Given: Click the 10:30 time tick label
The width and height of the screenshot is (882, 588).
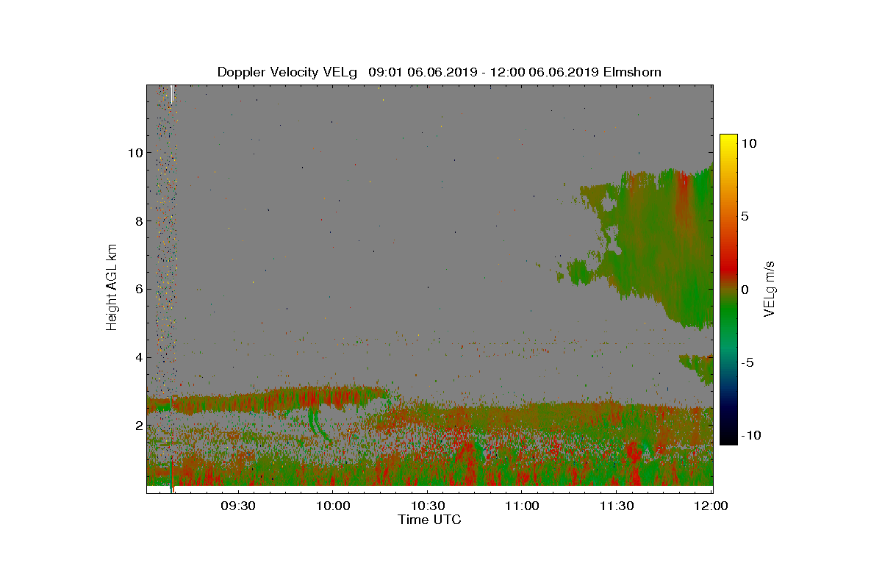Looking at the screenshot, I should (427, 506).
